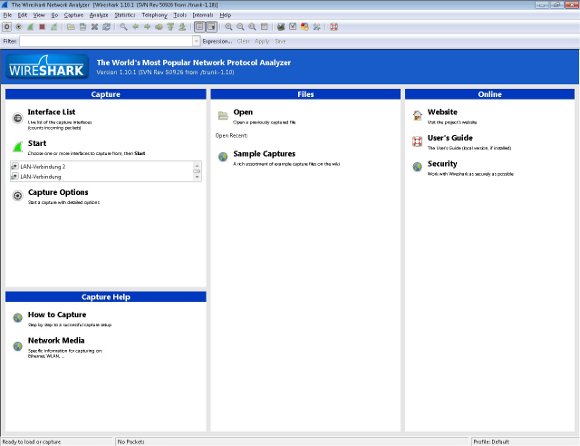Image resolution: width=580 pixels, height=446 pixels.
Task: Open How to Capture help link
Action: pyautogui.click(x=57, y=315)
